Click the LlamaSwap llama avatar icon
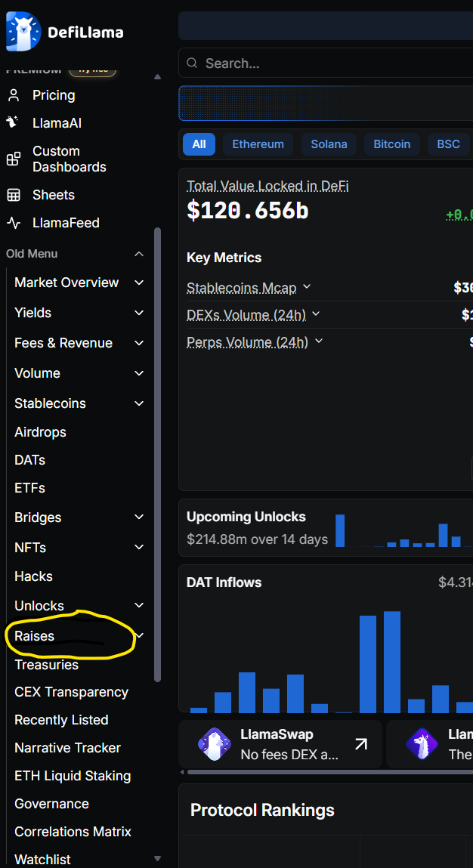Viewport: 473px width, 868px height. pyautogui.click(x=215, y=744)
